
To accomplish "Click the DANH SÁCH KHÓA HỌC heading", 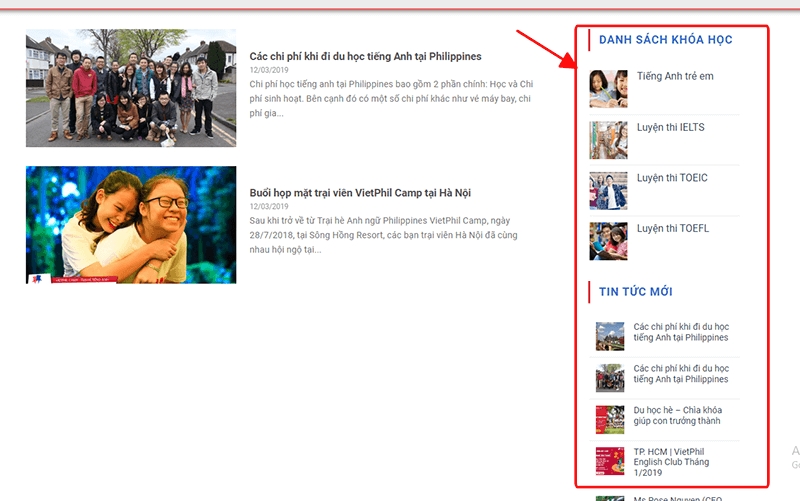I will 665,40.
